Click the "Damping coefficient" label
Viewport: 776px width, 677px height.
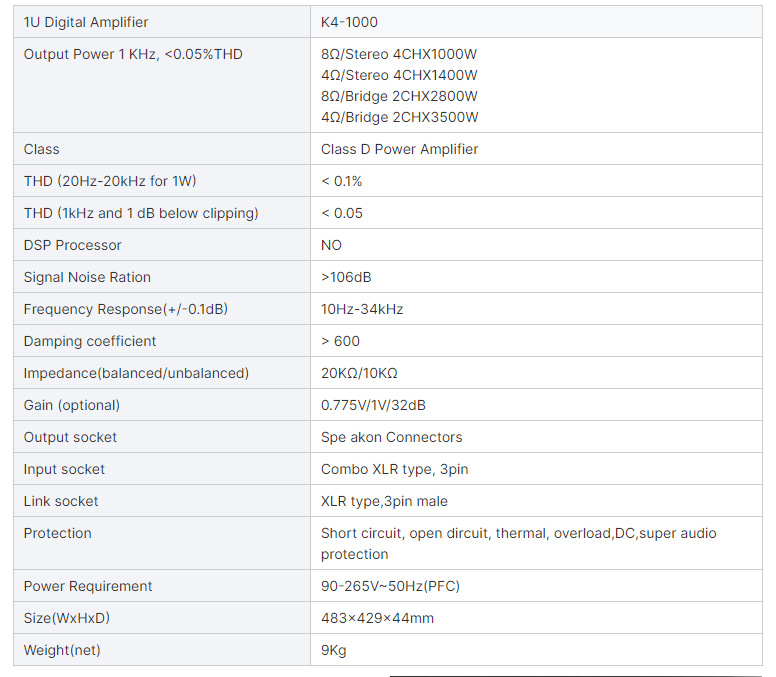90,341
